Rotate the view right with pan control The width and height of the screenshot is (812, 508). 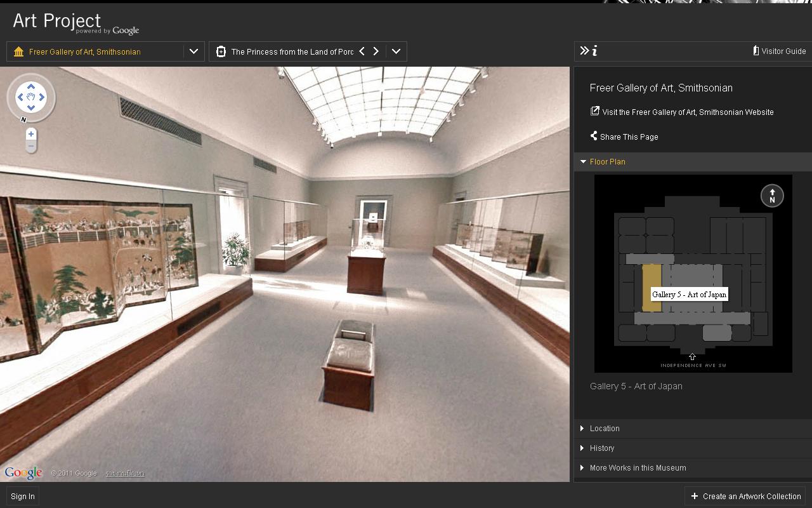pos(42,97)
